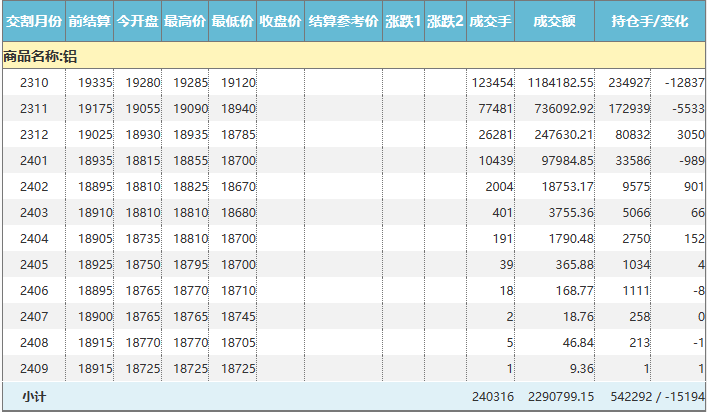The image size is (707, 412).
Task: Select the 最低价 column header
Action: (233, 21)
